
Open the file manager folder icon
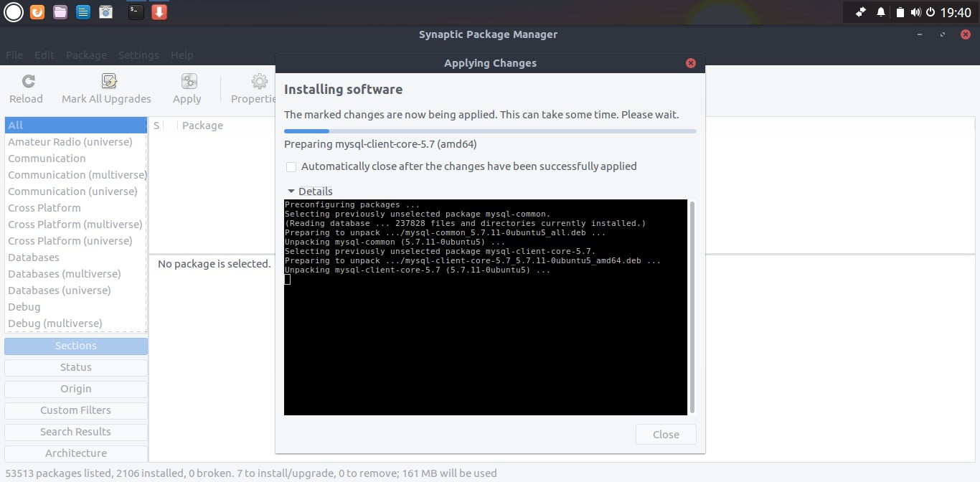pyautogui.click(x=60, y=12)
